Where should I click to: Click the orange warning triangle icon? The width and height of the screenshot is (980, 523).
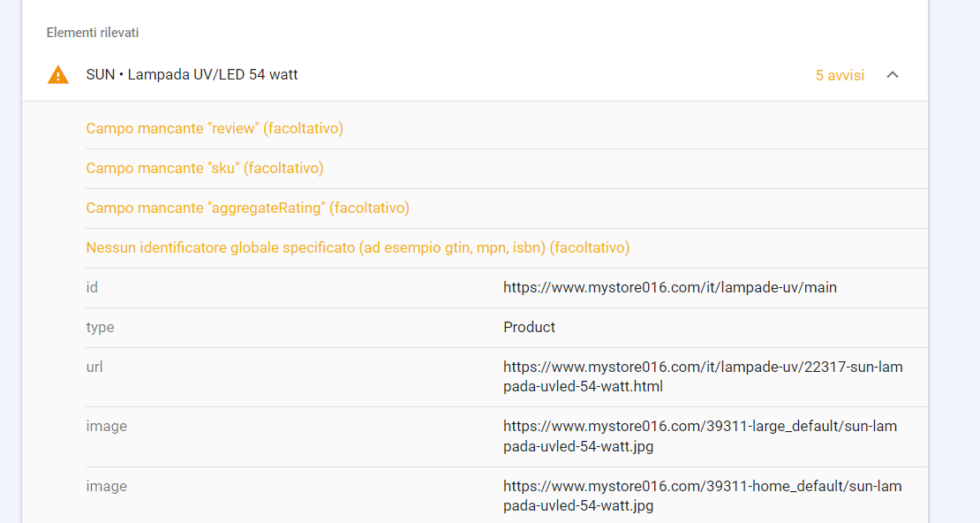pyautogui.click(x=58, y=75)
